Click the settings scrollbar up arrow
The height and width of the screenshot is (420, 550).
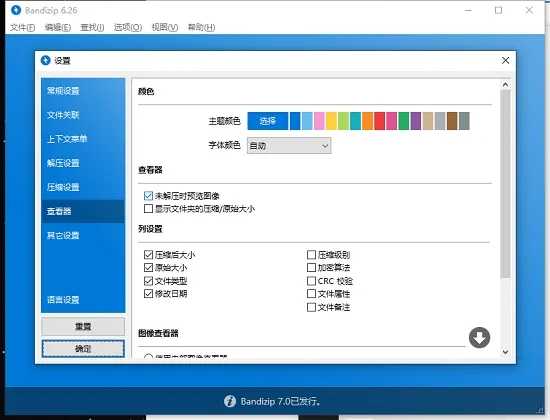tap(505, 85)
